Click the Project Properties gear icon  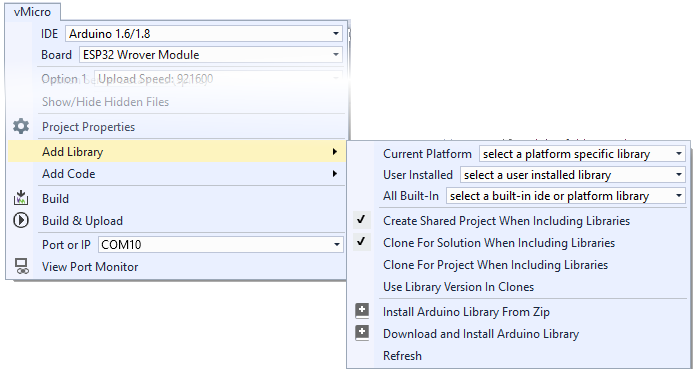tap(21, 127)
